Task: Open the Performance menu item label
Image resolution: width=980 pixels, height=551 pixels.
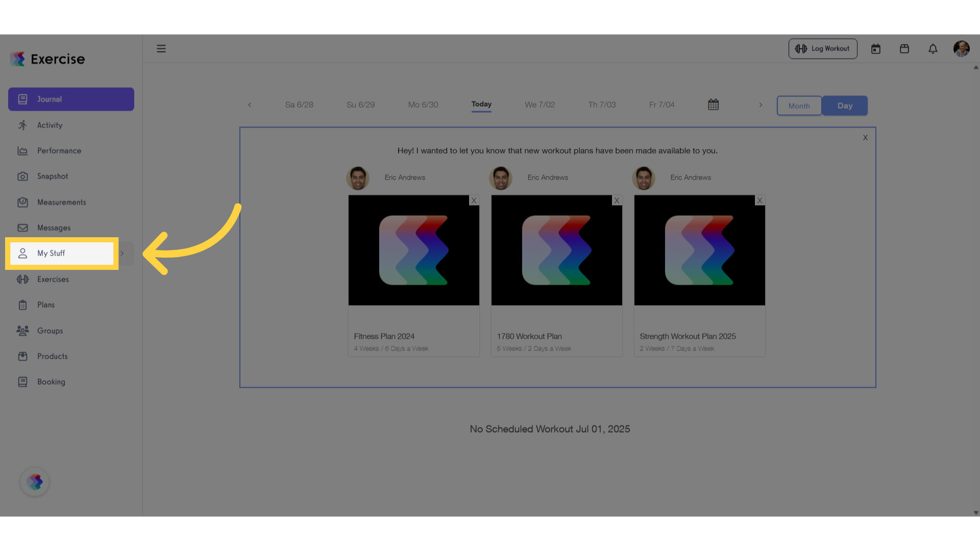Action: coord(59,151)
